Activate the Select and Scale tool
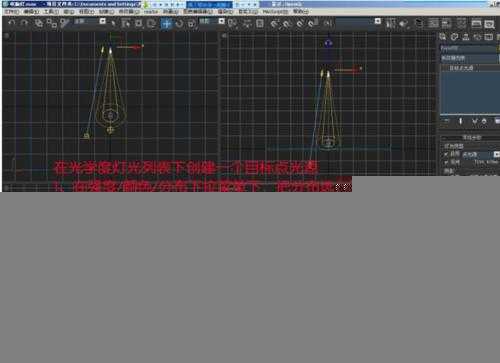 192,23
